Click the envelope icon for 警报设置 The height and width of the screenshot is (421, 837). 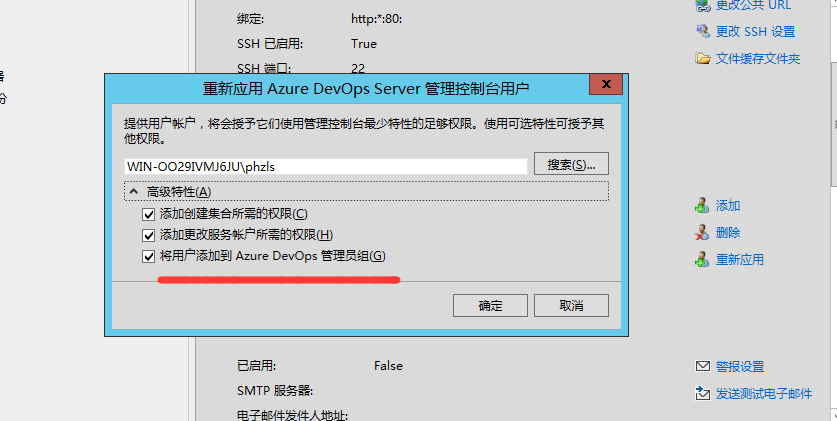(702, 367)
